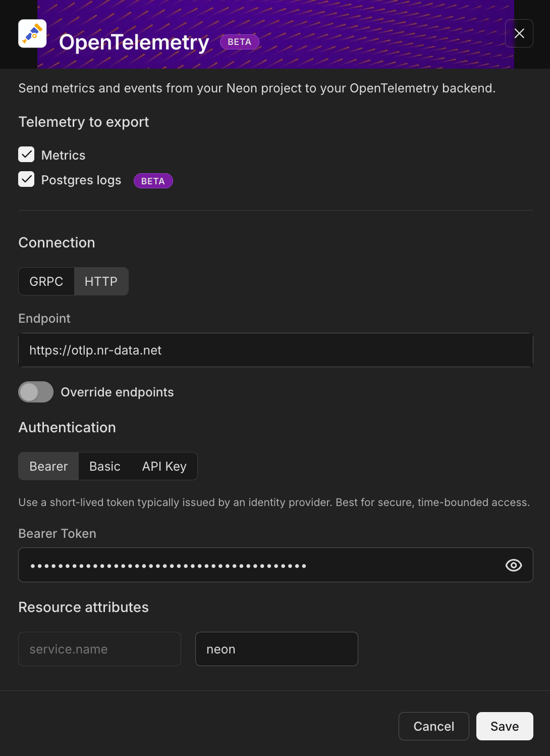550x756 pixels.
Task: Uncheck the Metrics telemetry option
Action: (x=26, y=155)
